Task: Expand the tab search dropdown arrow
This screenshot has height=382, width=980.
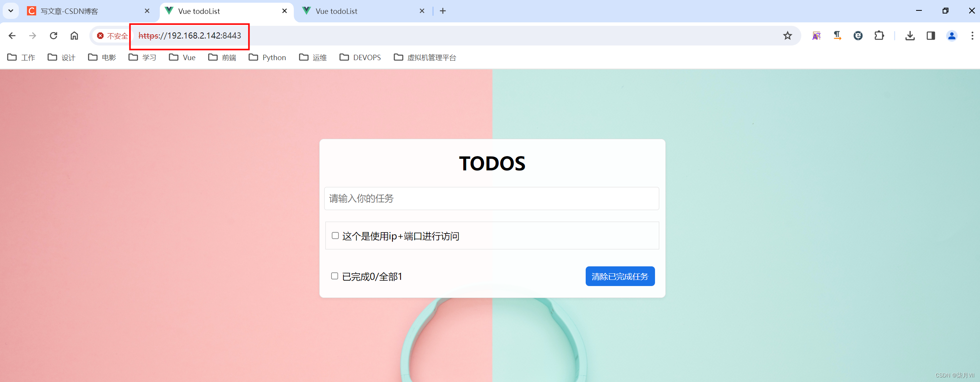Action: pos(11,11)
